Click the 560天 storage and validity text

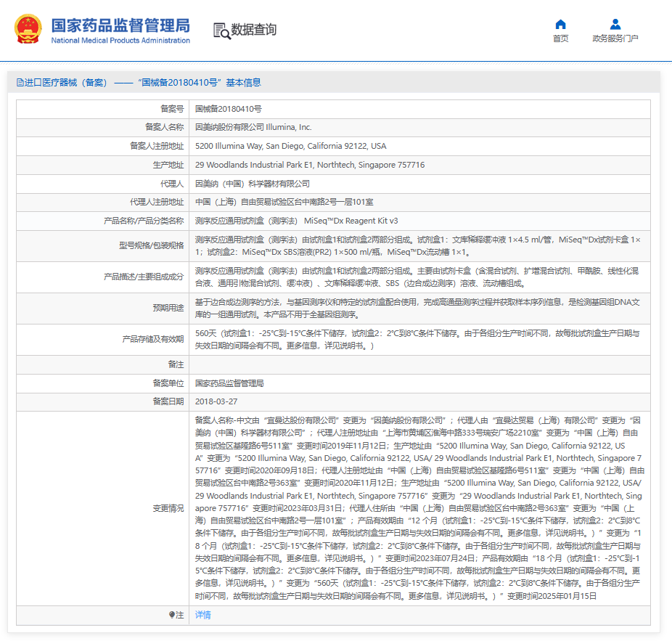pyautogui.click(x=417, y=340)
